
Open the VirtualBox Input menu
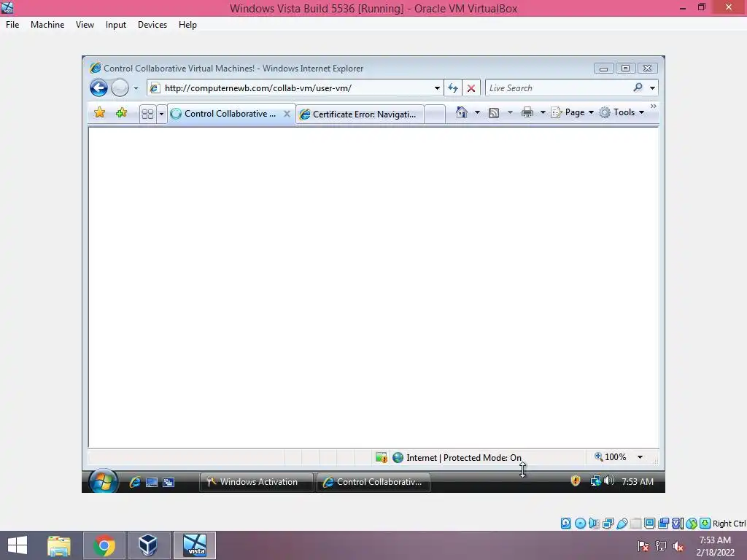click(116, 25)
